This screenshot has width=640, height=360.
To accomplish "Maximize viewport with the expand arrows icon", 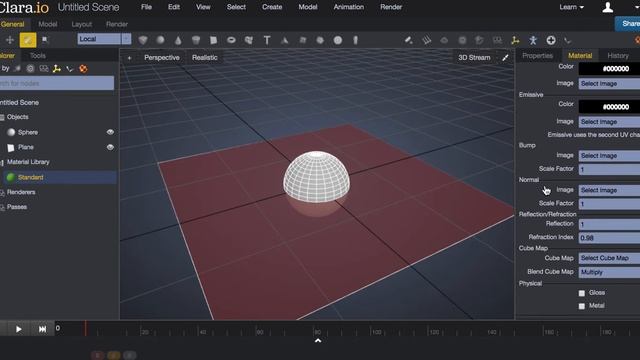I will click(x=505, y=58).
